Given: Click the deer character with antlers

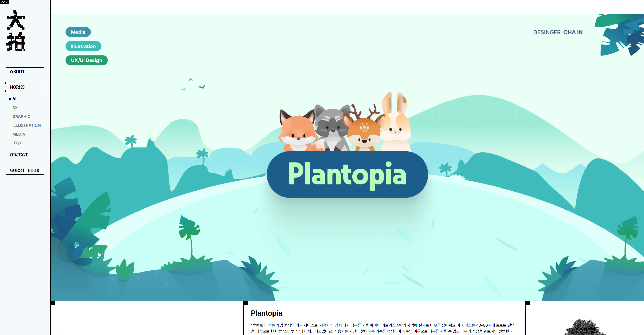Looking at the screenshot, I should tap(364, 133).
